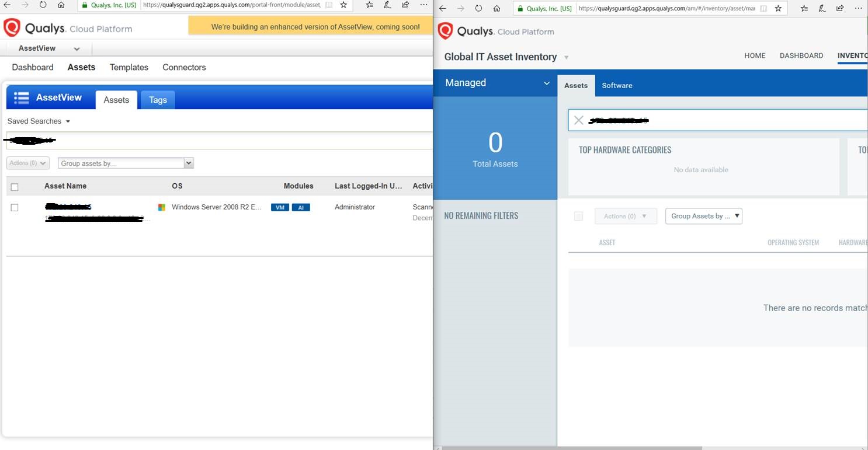Click the AI module badge on the asset row

(301, 207)
